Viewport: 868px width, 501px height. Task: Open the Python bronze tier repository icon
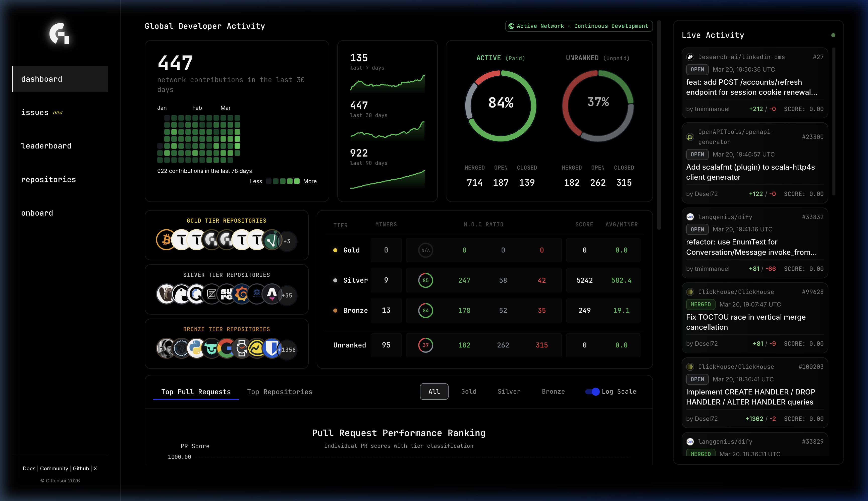(x=196, y=348)
